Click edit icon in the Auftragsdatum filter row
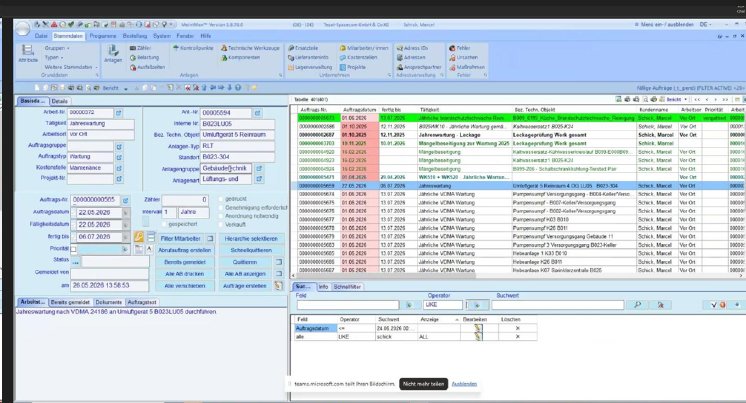This screenshot has width=746, height=403. tap(478, 328)
